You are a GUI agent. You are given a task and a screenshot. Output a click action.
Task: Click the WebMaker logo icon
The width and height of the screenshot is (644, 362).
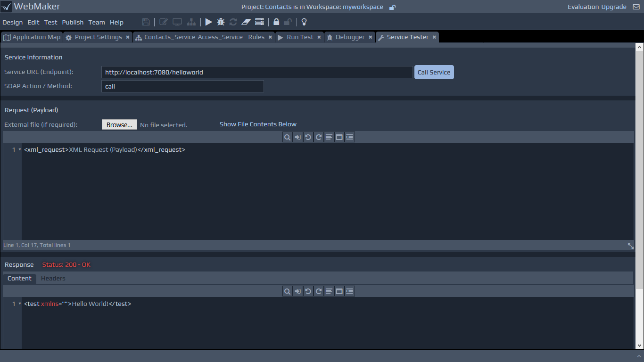pyautogui.click(x=6, y=7)
